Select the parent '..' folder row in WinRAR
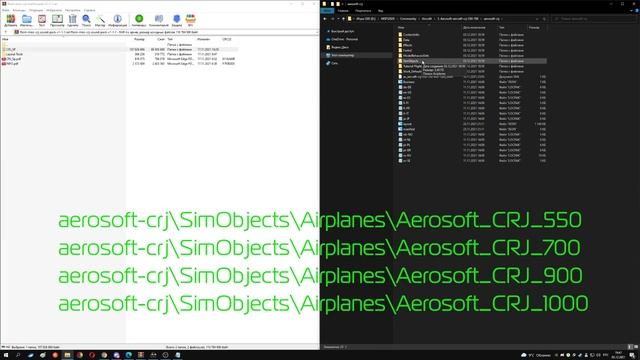 [119, 44]
